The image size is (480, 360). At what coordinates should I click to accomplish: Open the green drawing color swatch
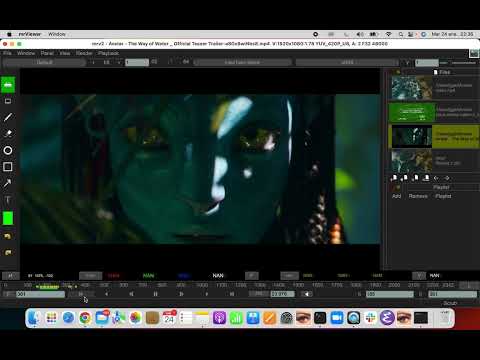(8, 218)
